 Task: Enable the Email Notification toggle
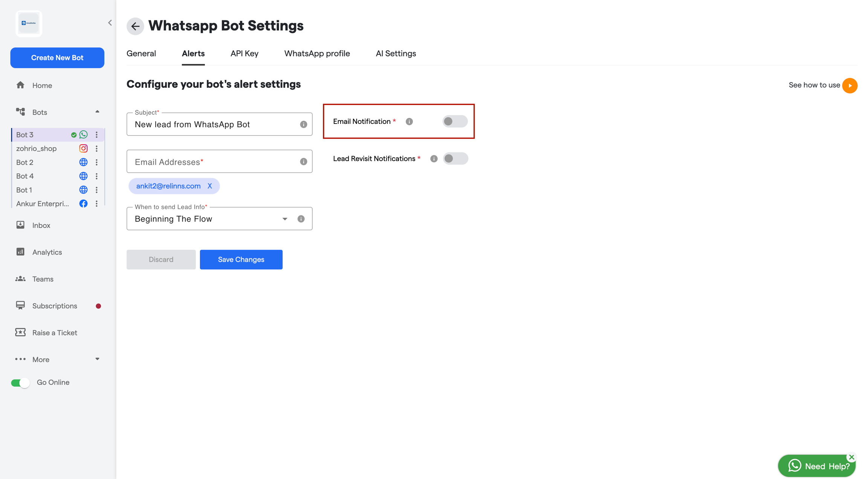(x=455, y=122)
